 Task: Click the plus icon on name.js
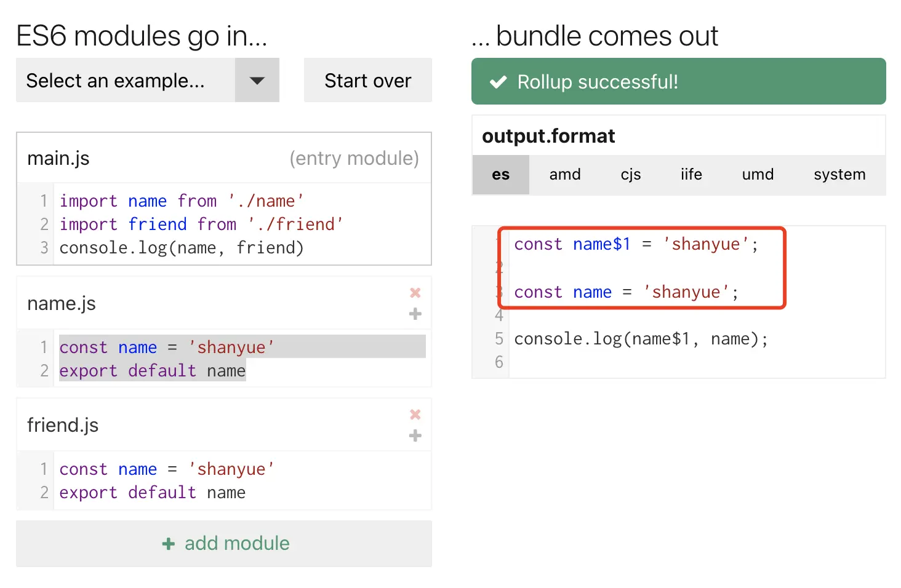(x=415, y=314)
